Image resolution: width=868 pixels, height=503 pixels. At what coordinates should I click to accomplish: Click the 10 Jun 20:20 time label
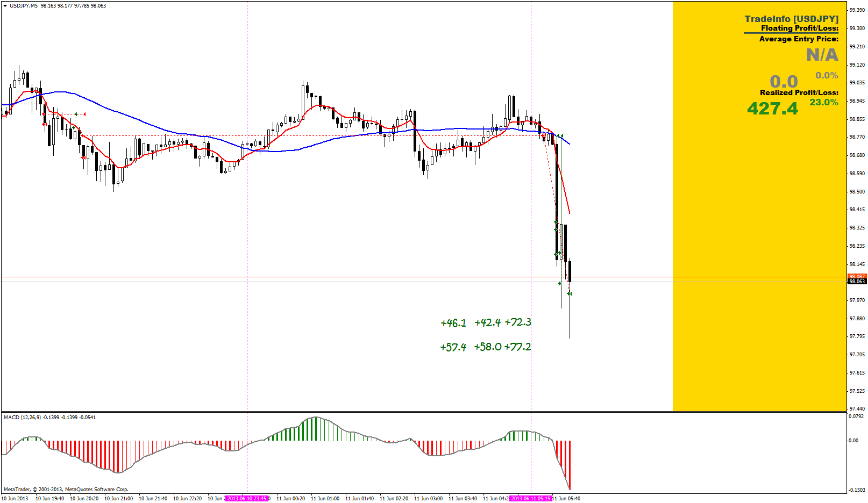point(84,499)
